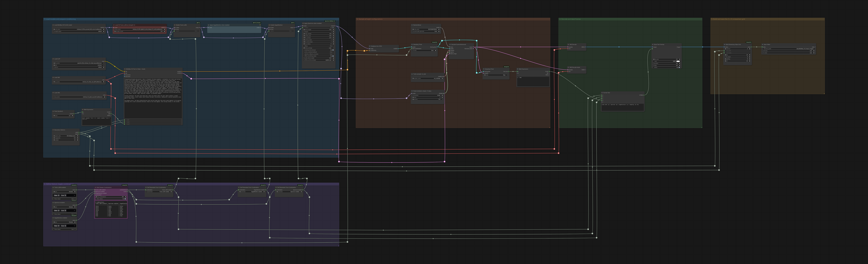This screenshot has width=868, height=264.
Task: Open the yellow question-mark help on Apply SageAttention node
Action: pyautogui.click(x=260, y=25)
